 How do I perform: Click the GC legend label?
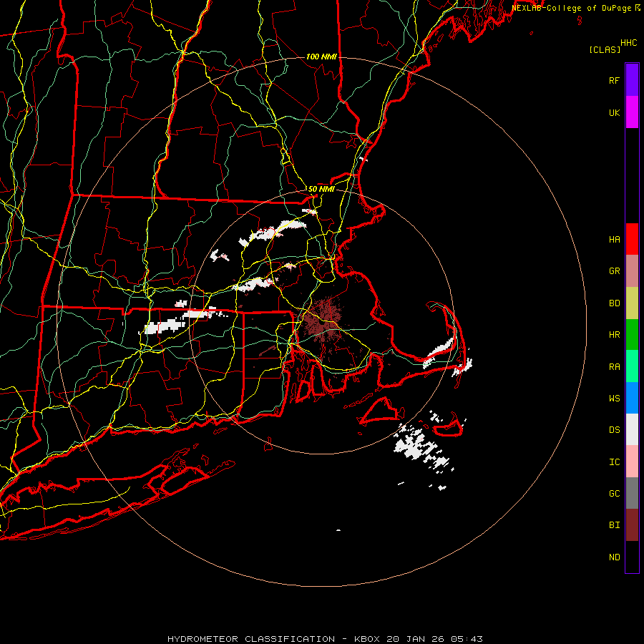coord(614,494)
